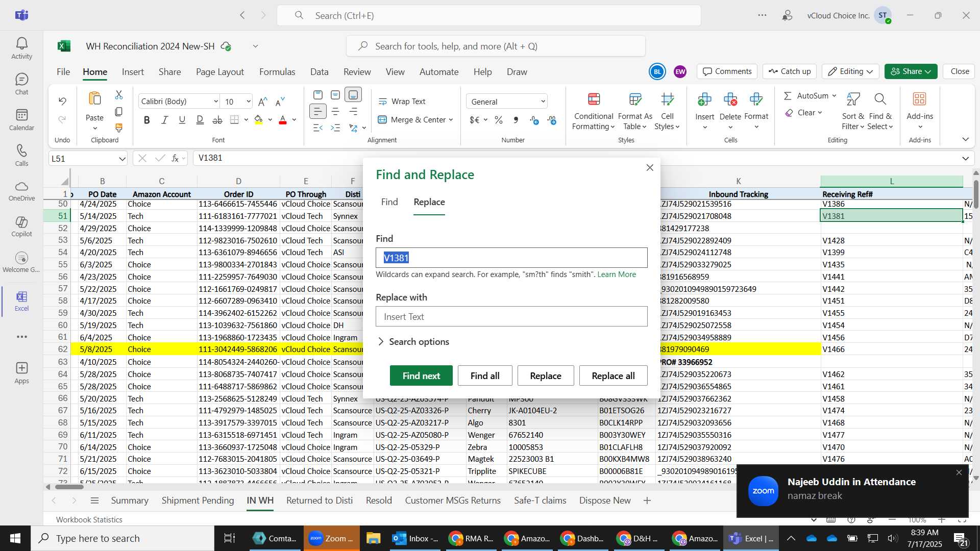
Task: Expand the ribbon collapse chevron
Action: (x=965, y=139)
